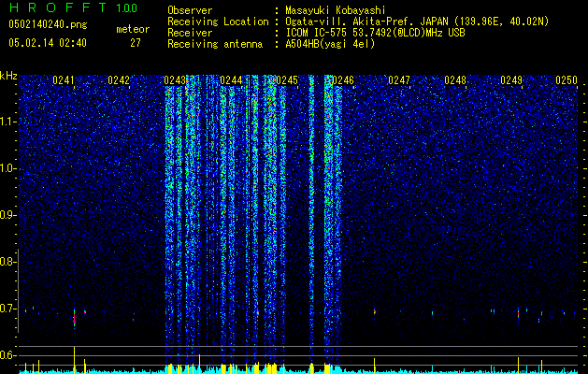Screen dimensions: 588x374
Task: Click the 0242 time marker
Action: coord(119,80)
